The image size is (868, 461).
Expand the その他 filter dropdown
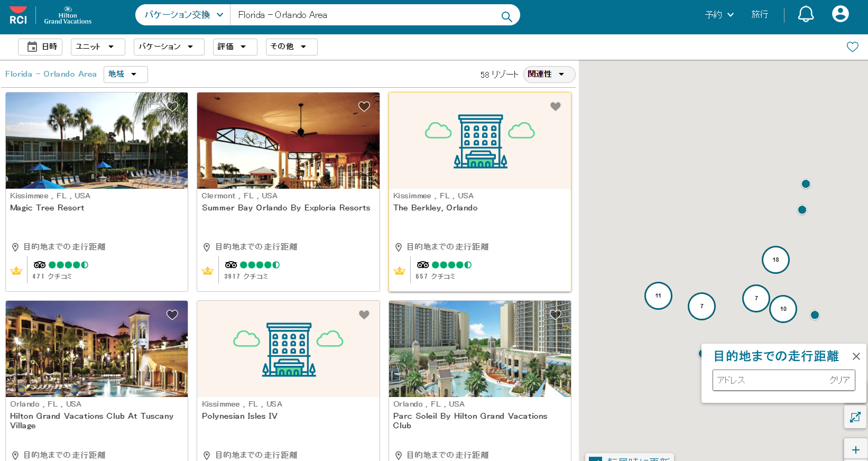[x=291, y=47]
